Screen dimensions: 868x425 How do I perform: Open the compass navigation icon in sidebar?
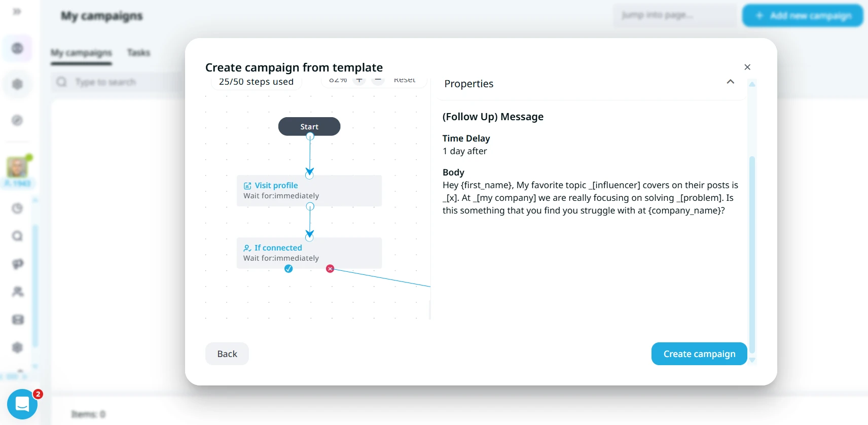pyautogui.click(x=17, y=121)
